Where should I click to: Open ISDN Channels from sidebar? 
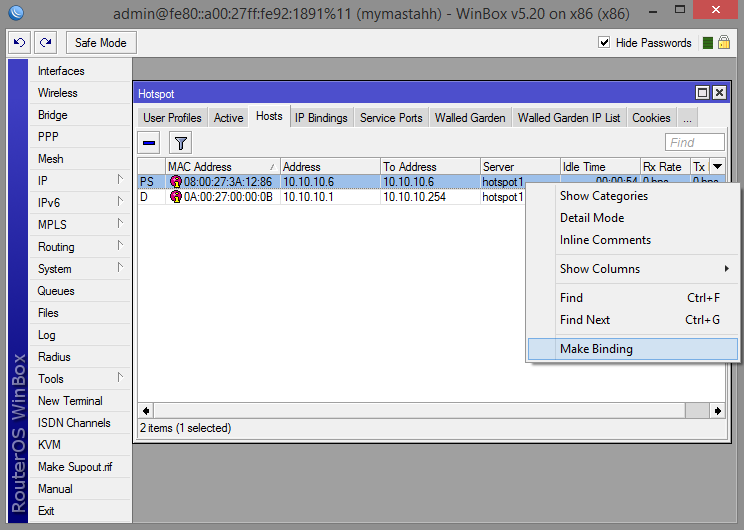click(80, 423)
